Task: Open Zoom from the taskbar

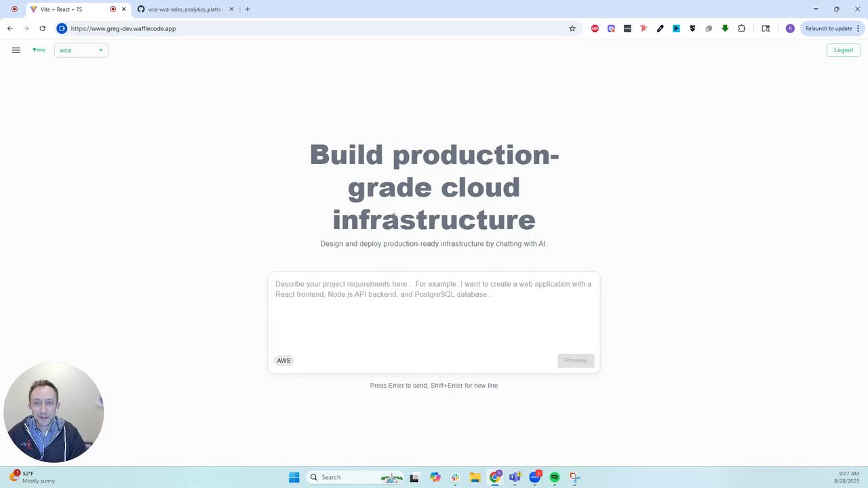Action: 535,477
